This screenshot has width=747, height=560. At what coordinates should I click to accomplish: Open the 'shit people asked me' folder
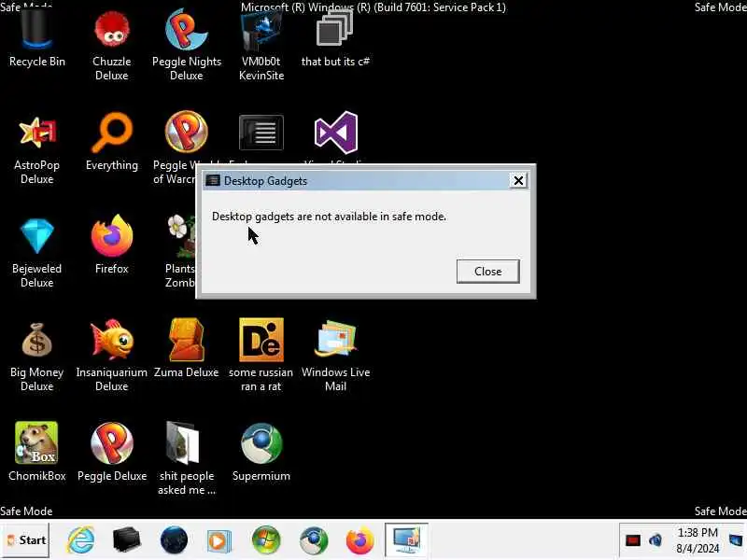click(186, 458)
